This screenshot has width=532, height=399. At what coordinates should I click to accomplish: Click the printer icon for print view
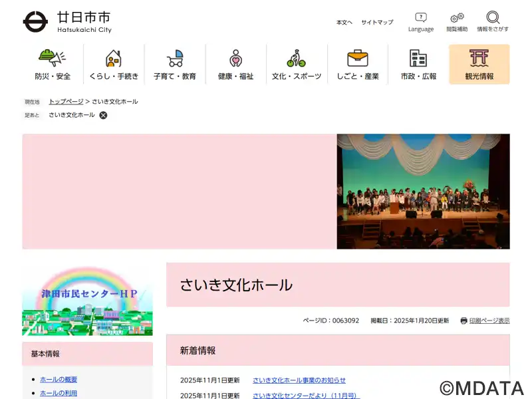click(x=464, y=321)
